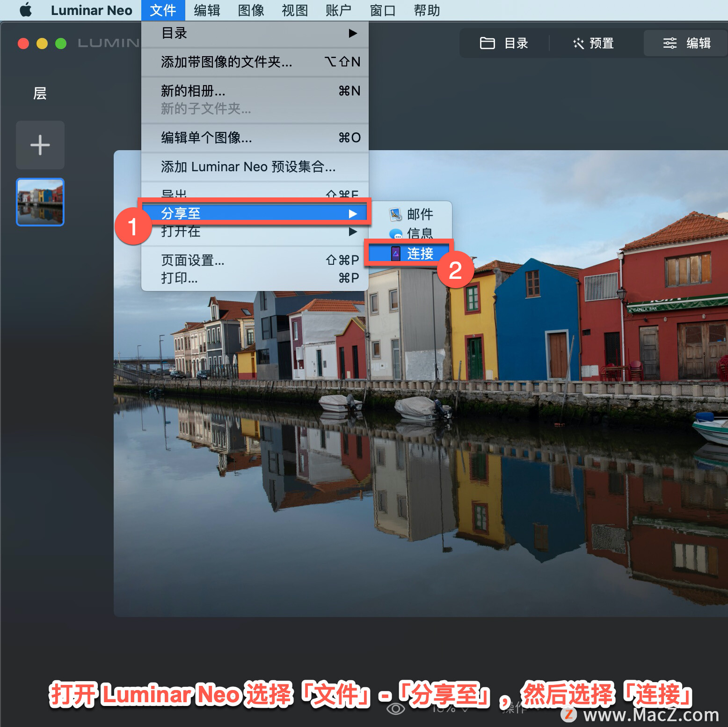Choose 添加带图像的文件夹… menu item

(255, 62)
